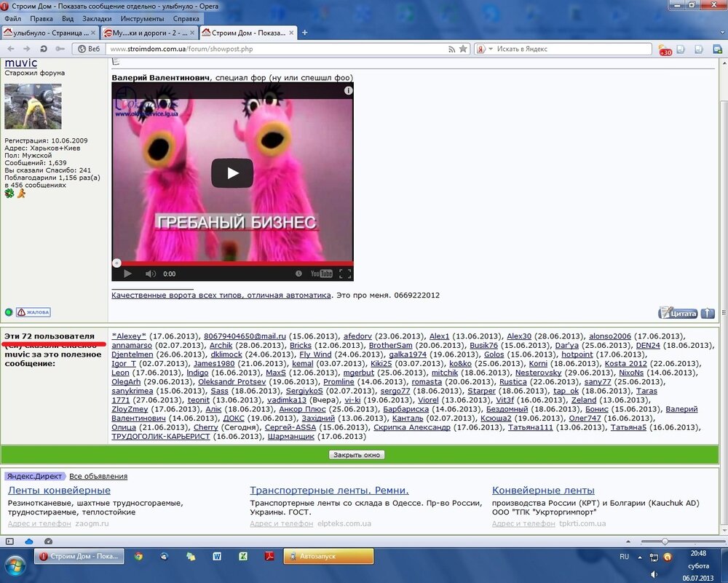Click the up arrow button next to Цитата

tap(708, 313)
